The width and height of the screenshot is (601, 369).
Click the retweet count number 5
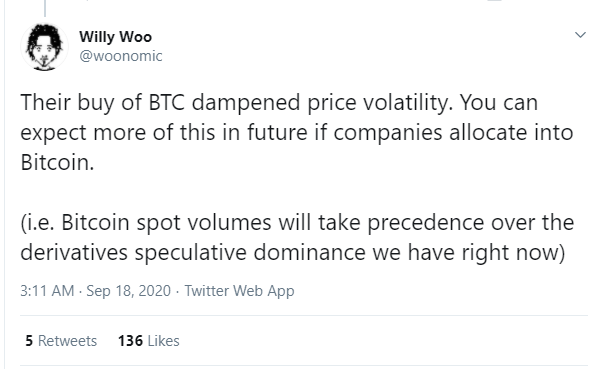click(29, 341)
